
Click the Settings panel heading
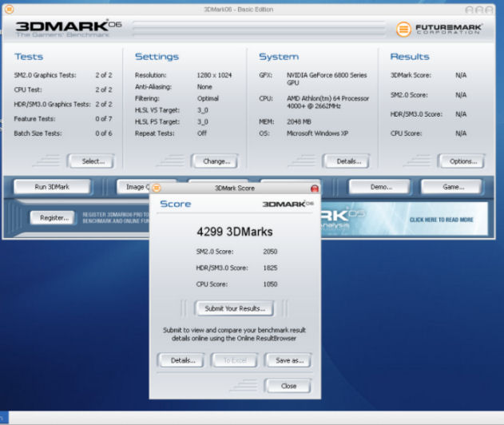157,57
